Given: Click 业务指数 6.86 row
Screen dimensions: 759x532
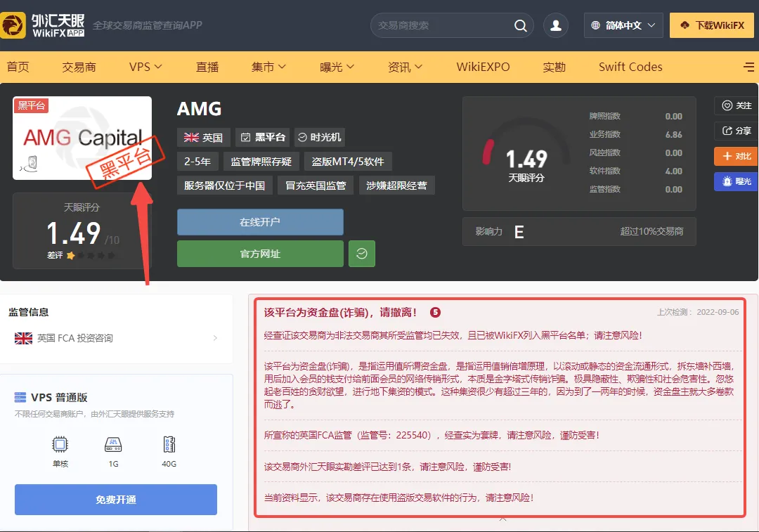Looking at the screenshot, I should point(635,134).
